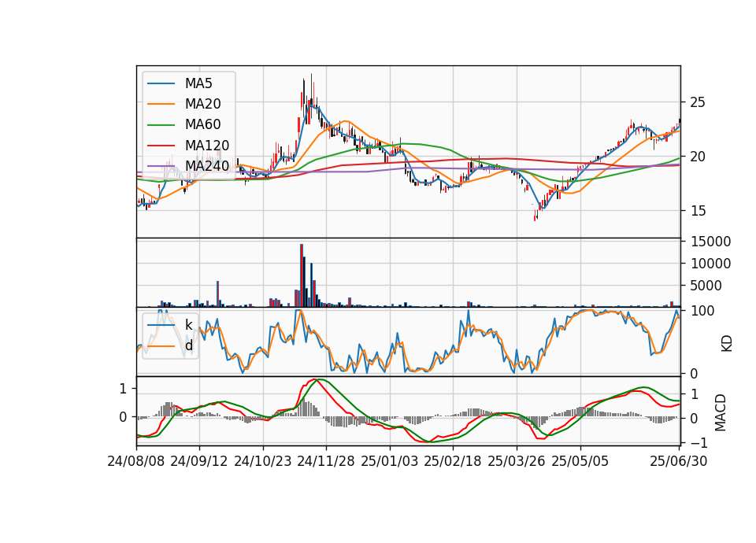Image resolution: width=756 pixels, height=543 pixels.
Task: Click the k legend label in KD panel
Action: (x=188, y=325)
